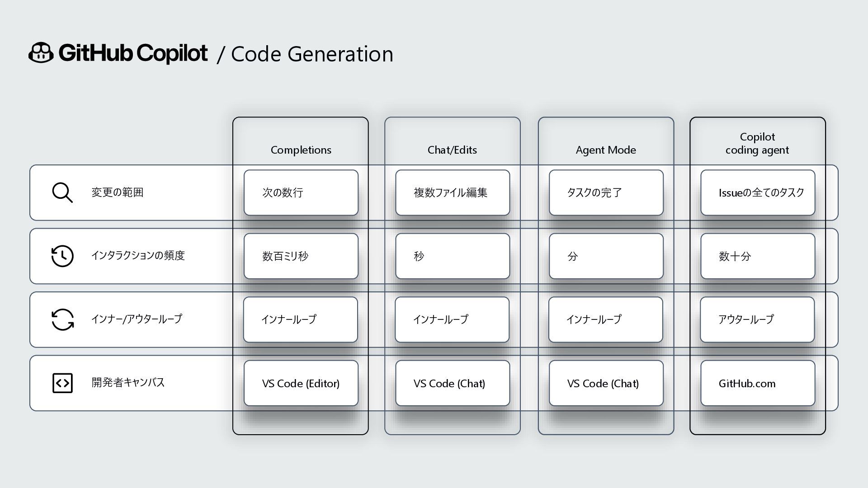This screenshot has width=868, height=488.
Task: Click the code brackets icon beside 開発者キャンバス
Action: pos(62,383)
